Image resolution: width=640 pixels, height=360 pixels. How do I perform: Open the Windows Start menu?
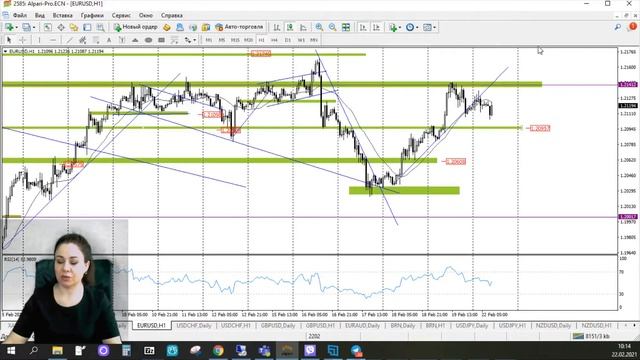tap(11, 351)
